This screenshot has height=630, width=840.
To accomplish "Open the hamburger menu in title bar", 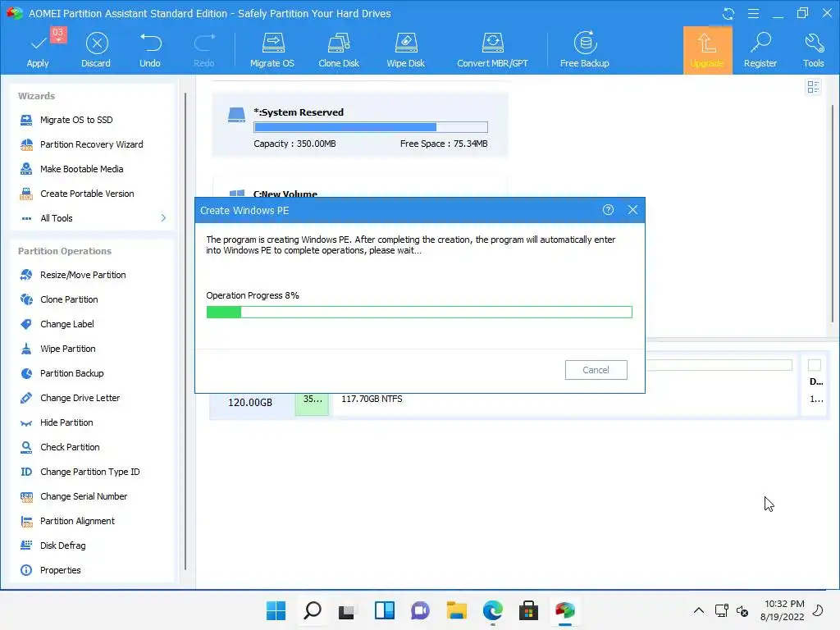I will pos(753,13).
